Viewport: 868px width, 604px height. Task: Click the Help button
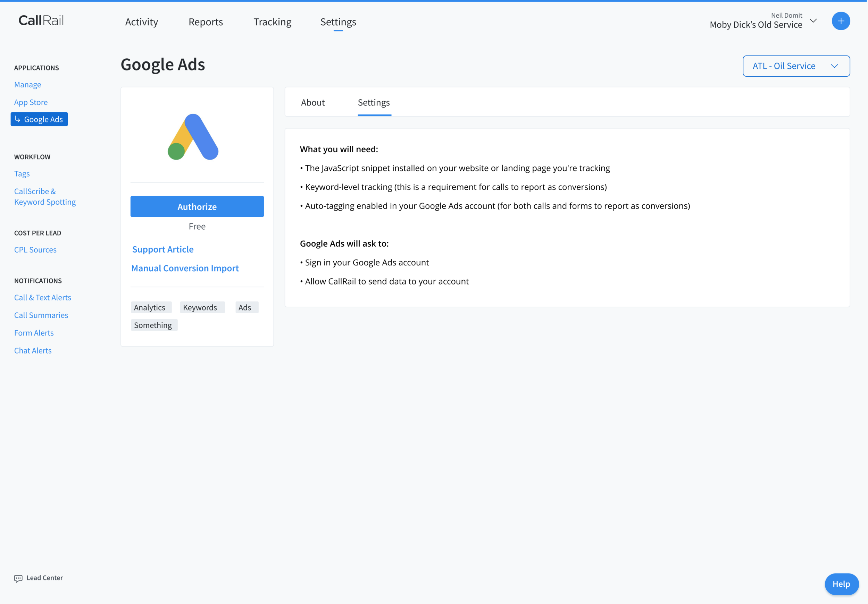pyautogui.click(x=842, y=584)
